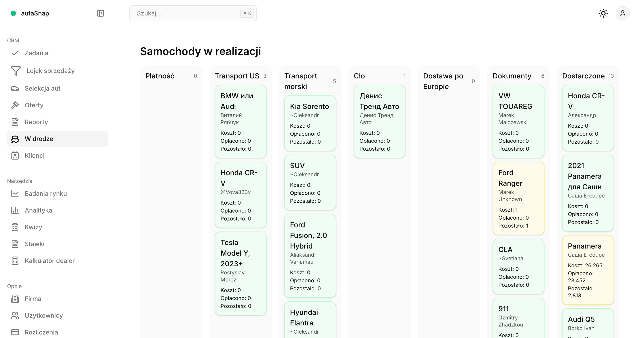
Task: Click the Kalkulator dealer calculator icon
Action: 15,261
